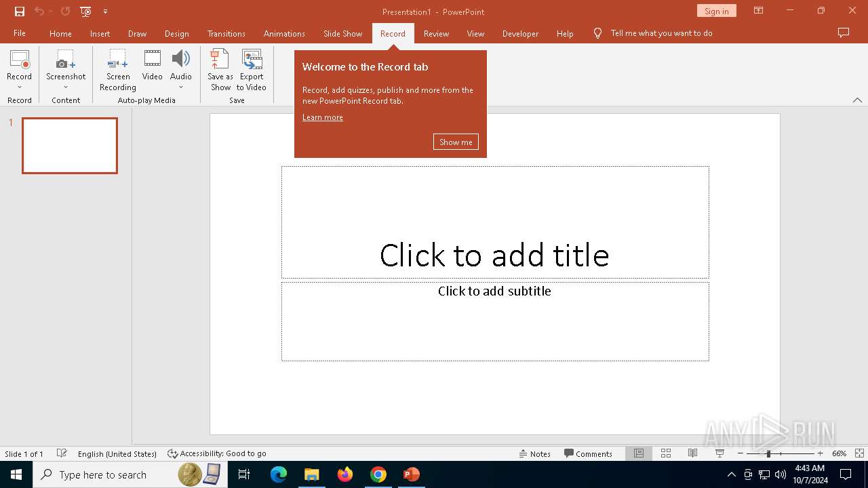868x488 pixels.
Task: Open the View tab
Action: click(475, 33)
